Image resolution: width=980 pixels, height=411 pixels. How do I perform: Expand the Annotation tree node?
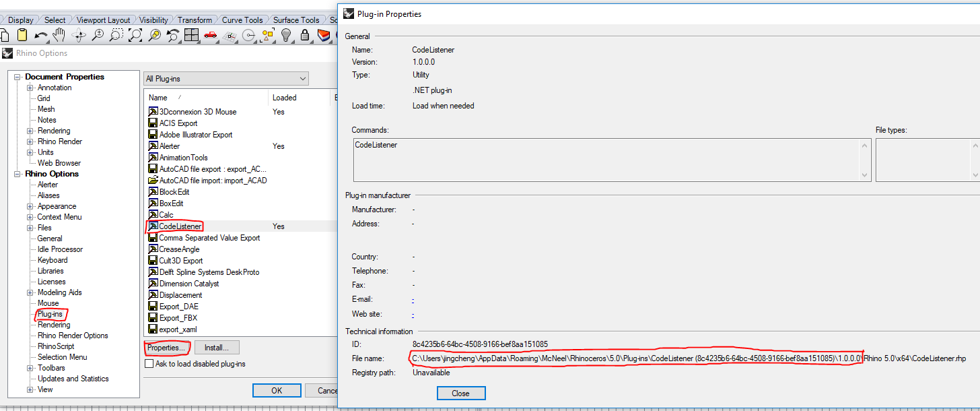30,88
